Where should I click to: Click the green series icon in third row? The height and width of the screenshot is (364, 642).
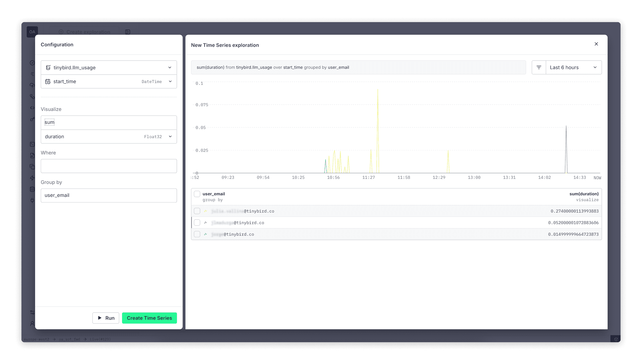206,234
